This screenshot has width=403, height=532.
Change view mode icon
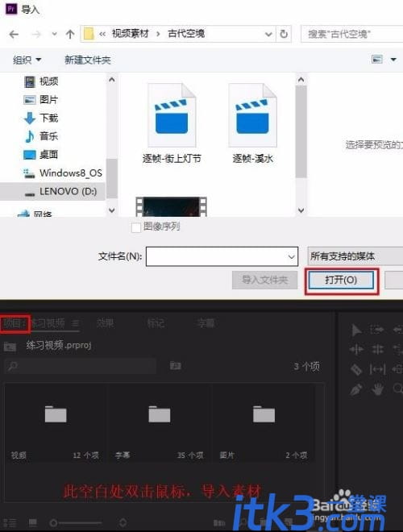(377, 60)
